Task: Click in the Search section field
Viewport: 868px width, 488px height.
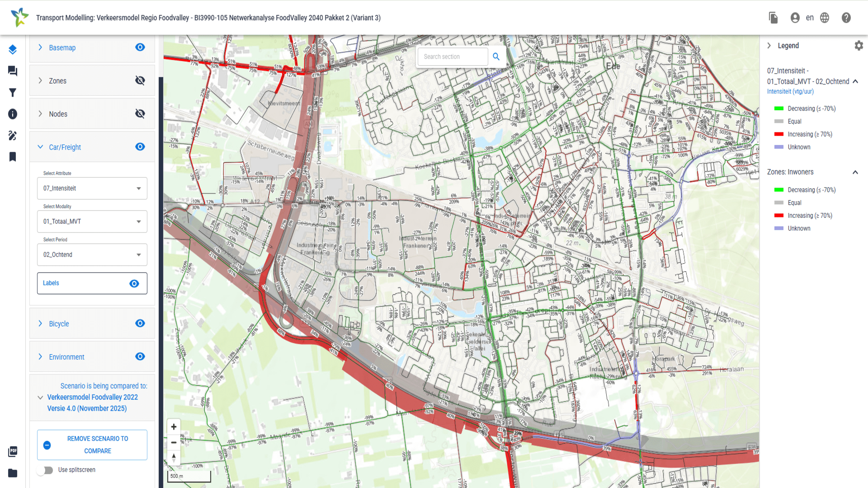Action: tap(452, 56)
